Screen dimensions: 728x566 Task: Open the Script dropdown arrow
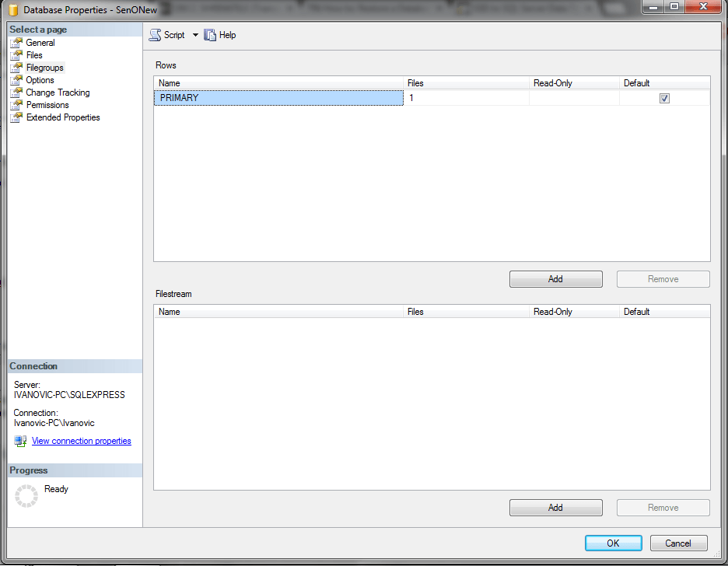[195, 35]
